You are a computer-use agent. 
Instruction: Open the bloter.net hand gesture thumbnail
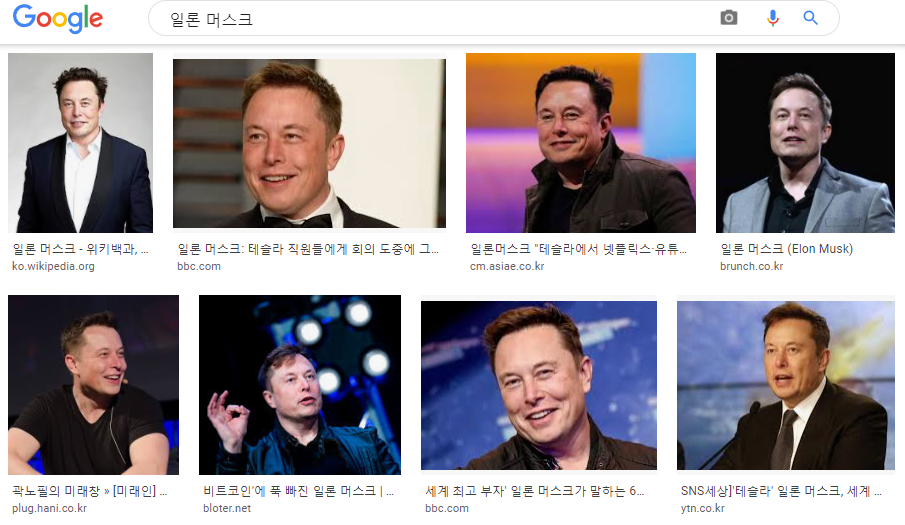click(300, 385)
